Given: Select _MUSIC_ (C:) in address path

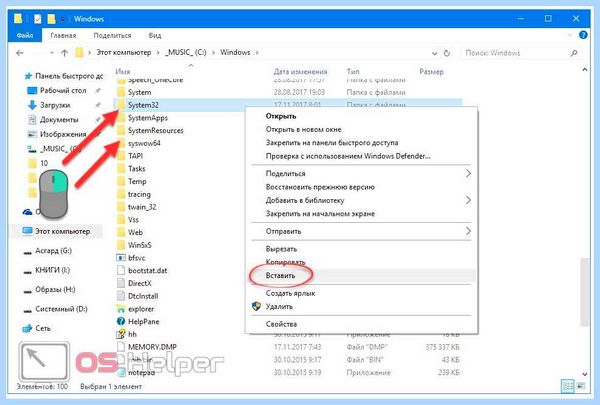Looking at the screenshot, I should point(186,52).
